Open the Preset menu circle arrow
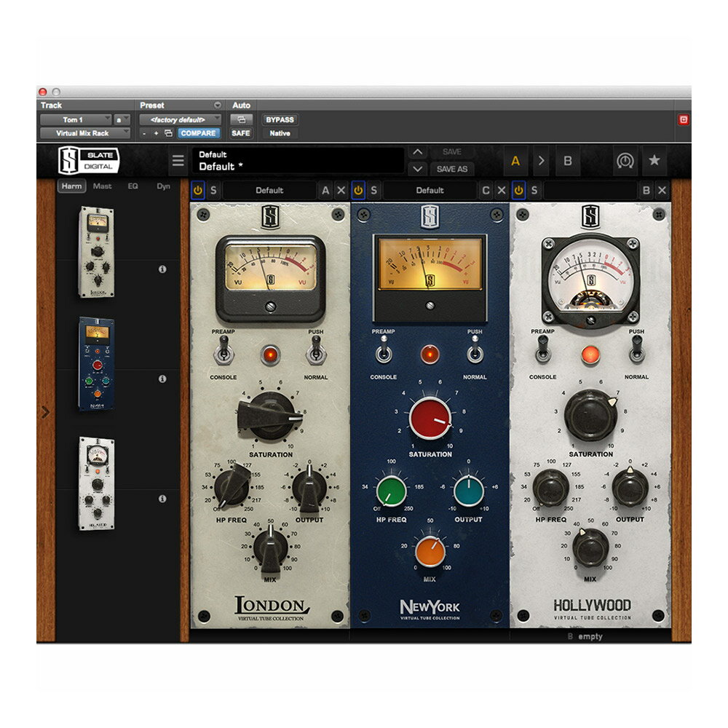 217,105
